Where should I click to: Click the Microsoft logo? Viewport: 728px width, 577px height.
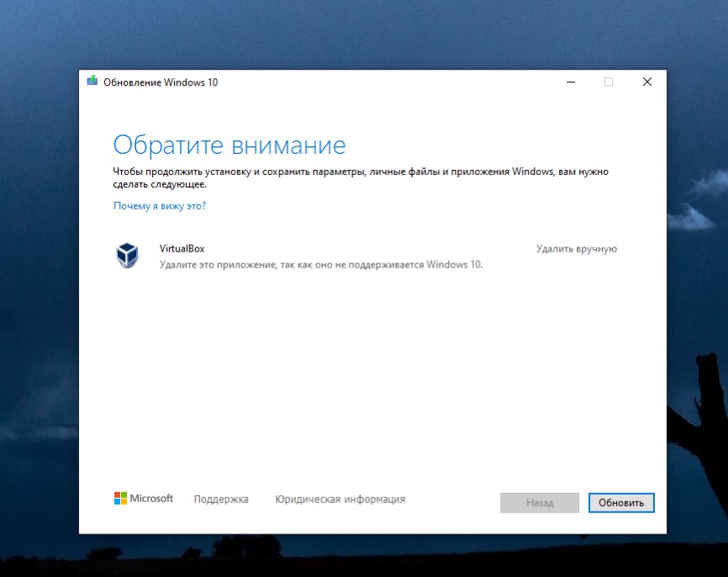click(144, 499)
